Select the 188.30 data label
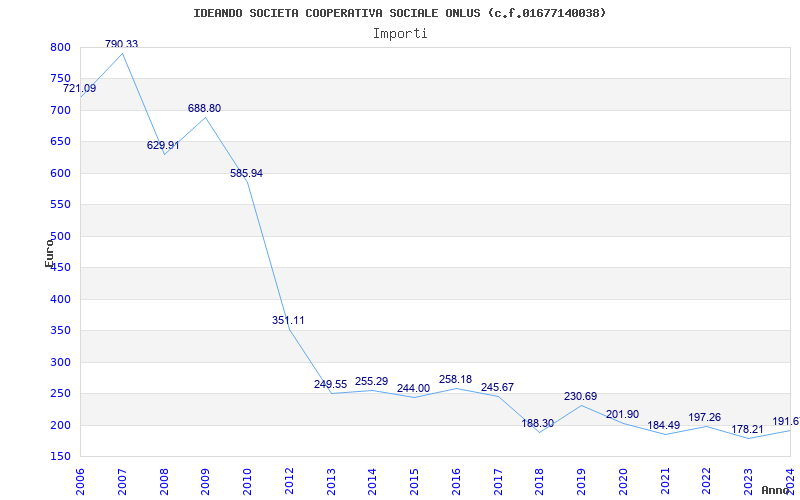The width and height of the screenshot is (800, 500). pyautogui.click(x=538, y=423)
